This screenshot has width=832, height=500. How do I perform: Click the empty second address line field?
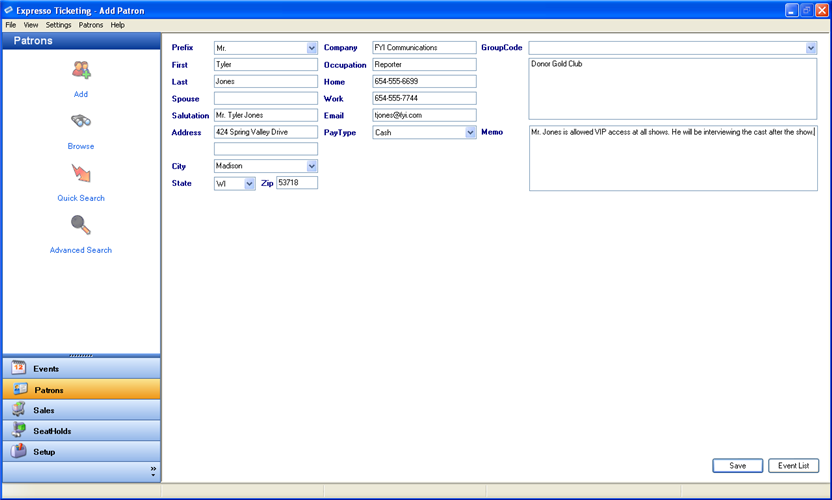[266, 149]
